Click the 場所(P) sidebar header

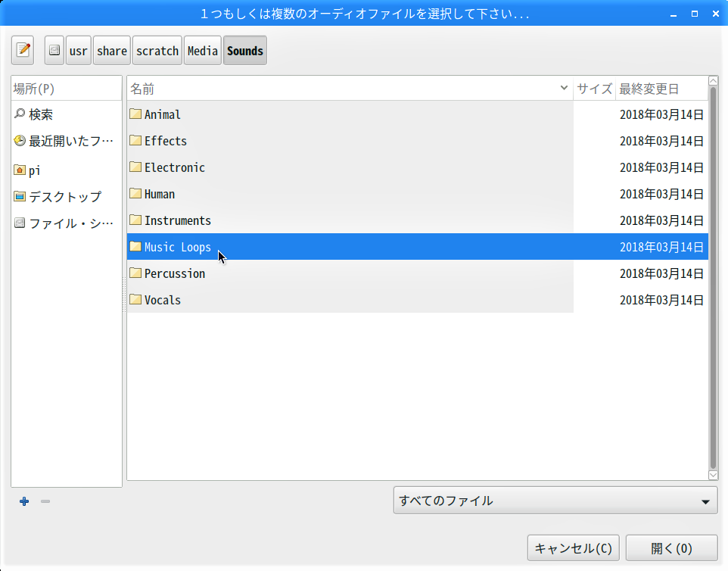tap(67, 89)
